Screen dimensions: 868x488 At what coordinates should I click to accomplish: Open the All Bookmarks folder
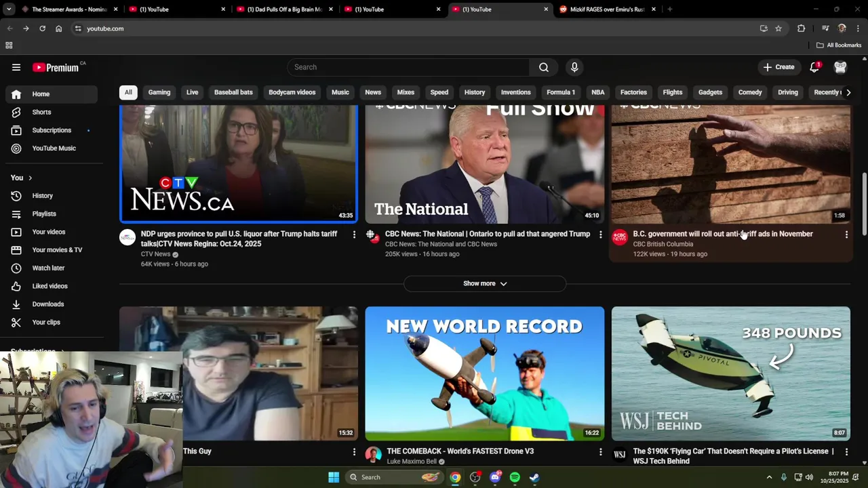coord(839,45)
